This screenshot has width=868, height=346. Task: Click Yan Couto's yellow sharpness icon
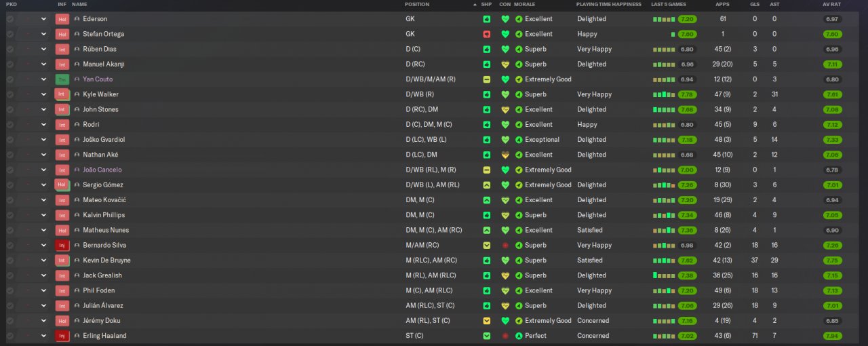pos(486,79)
